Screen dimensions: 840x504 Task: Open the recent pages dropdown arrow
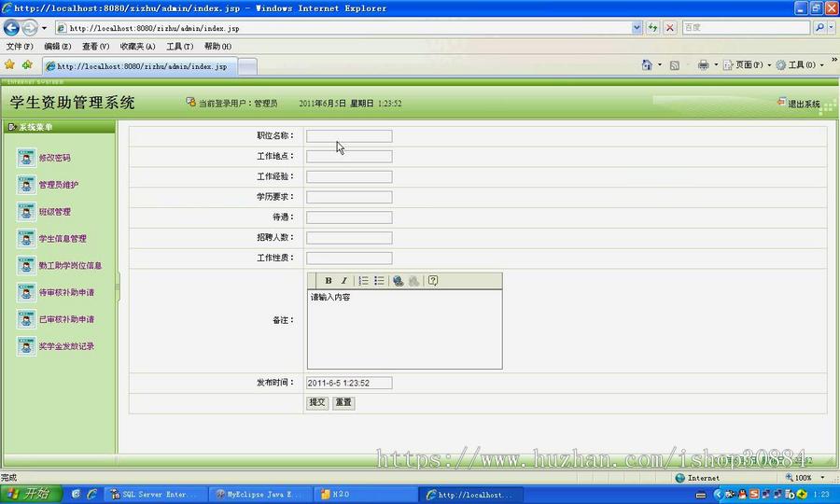point(44,28)
